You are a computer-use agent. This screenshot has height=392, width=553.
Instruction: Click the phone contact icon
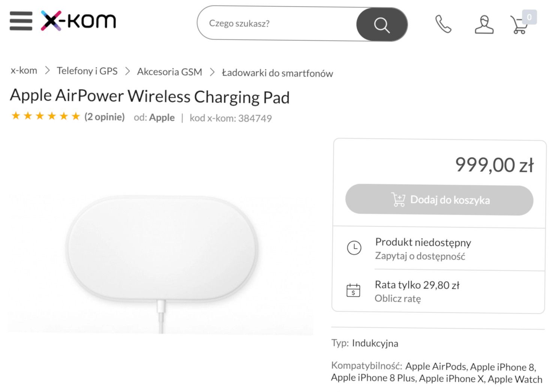(x=444, y=24)
